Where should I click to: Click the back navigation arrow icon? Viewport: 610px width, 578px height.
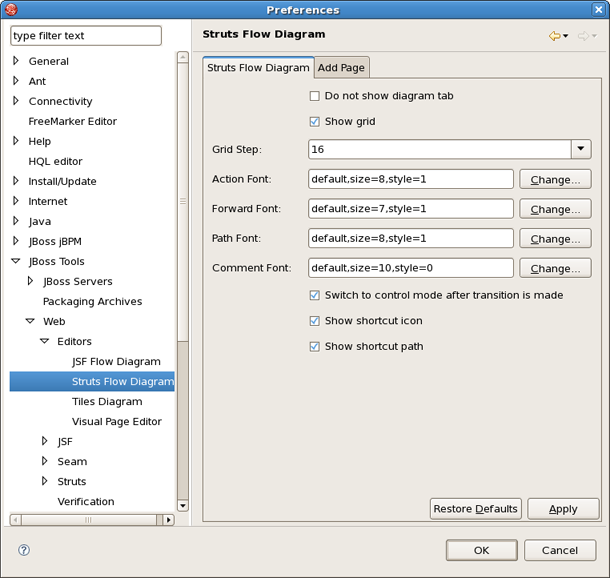554,36
